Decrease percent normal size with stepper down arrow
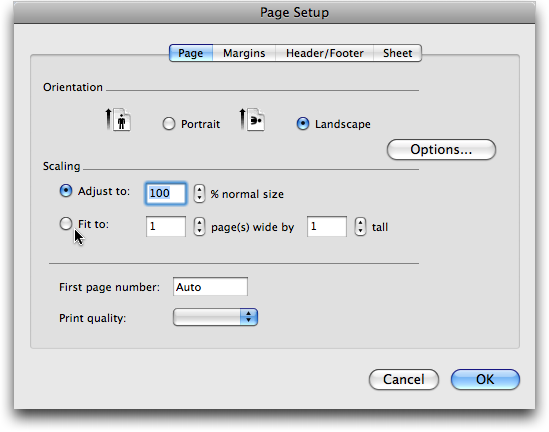549x432 pixels. pyautogui.click(x=199, y=198)
